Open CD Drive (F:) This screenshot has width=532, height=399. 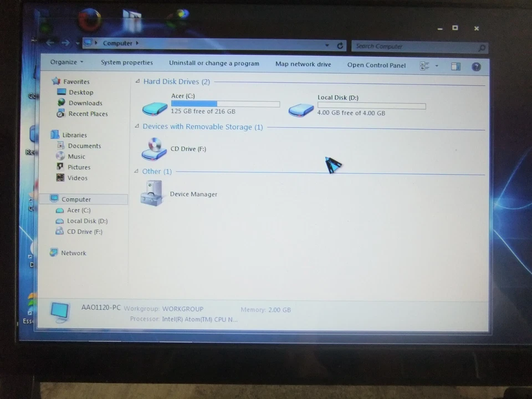point(188,149)
